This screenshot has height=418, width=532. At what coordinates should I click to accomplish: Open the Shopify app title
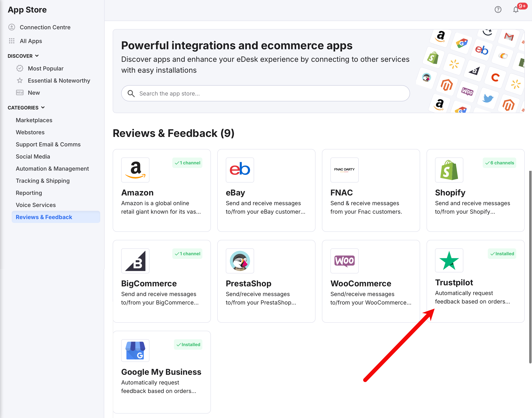pyautogui.click(x=450, y=193)
